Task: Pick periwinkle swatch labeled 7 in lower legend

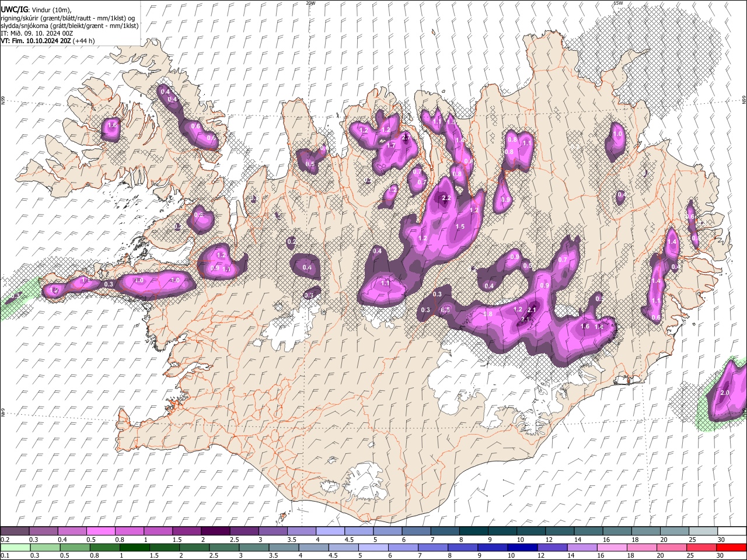Action: coord(433,547)
